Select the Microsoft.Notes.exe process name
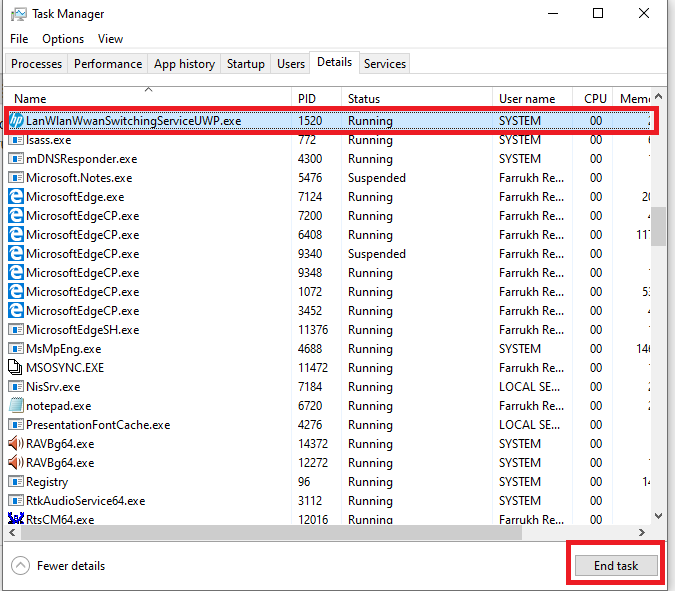The height and width of the screenshot is (591, 675). (79, 178)
